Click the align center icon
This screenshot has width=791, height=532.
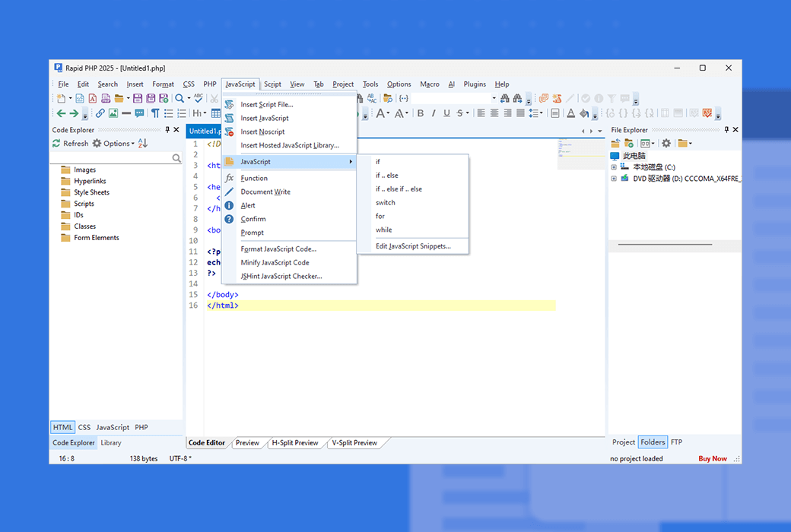494,113
